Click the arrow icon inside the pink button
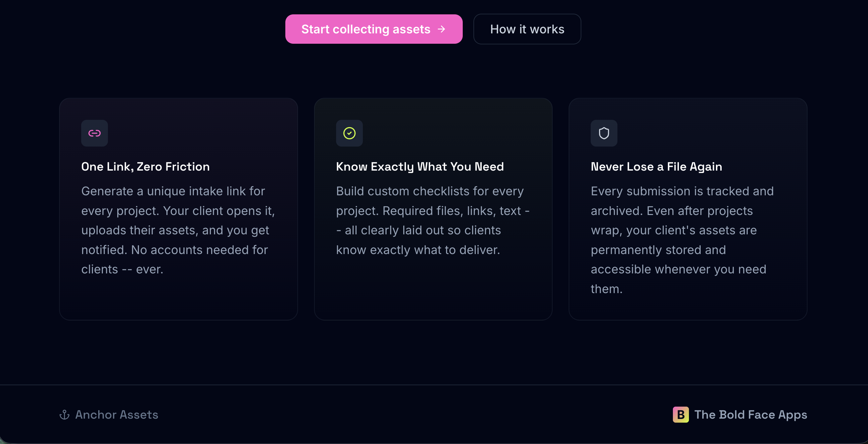The height and width of the screenshot is (444, 868). tap(441, 29)
